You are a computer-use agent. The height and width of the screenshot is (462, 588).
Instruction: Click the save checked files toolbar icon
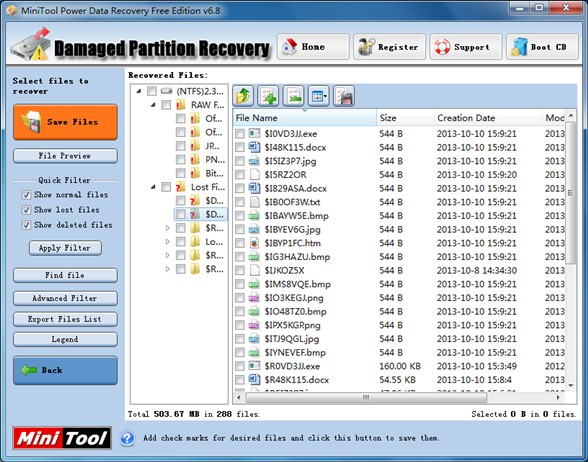(344, 96)
